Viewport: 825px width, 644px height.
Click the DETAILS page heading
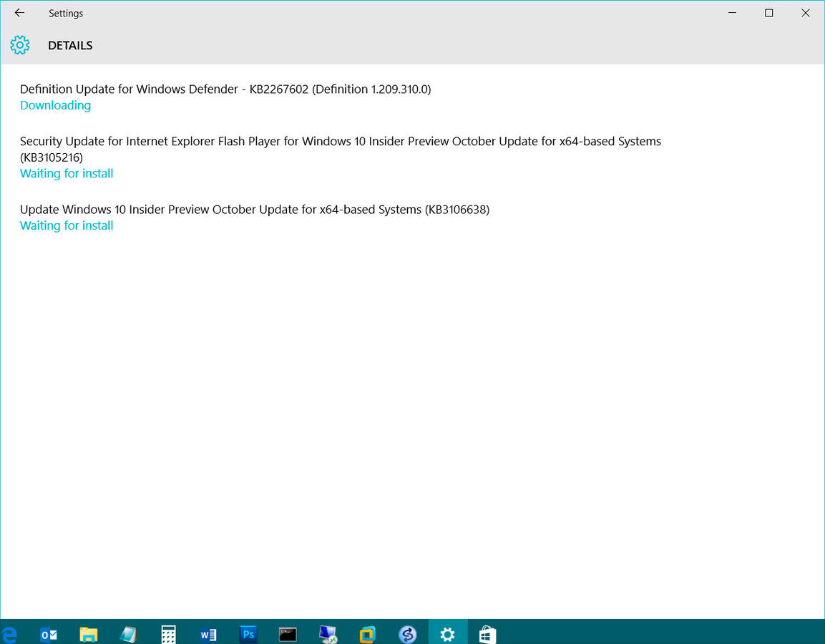[x=70, y=45]
